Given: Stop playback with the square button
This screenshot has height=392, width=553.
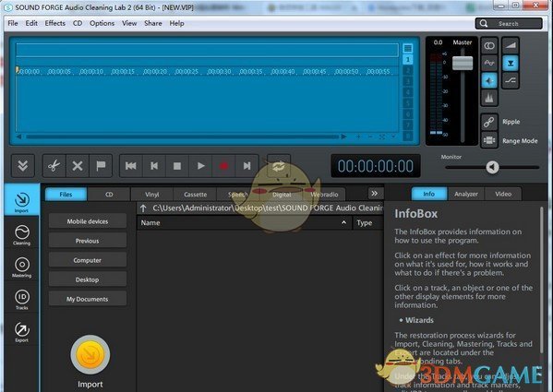Looking at the screenshot, I should point(177,165).
